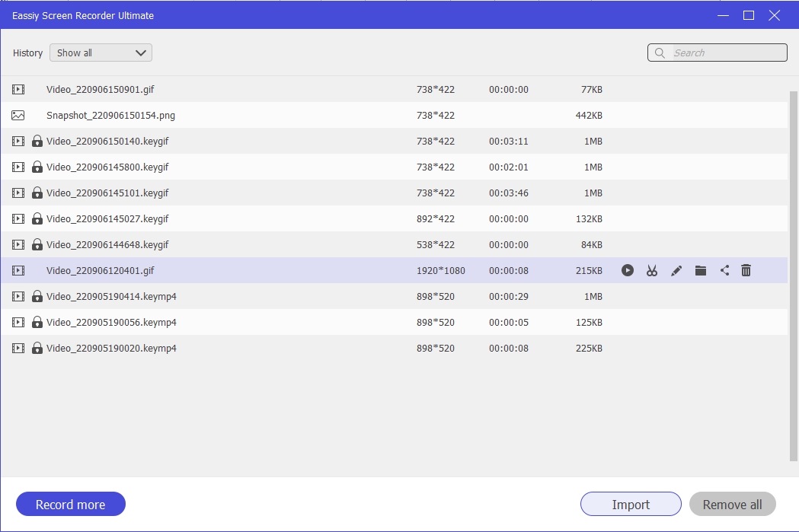Select Video_220906145027.keygif file name
Viewport: 799px width, 532px height.
[107, 219]
